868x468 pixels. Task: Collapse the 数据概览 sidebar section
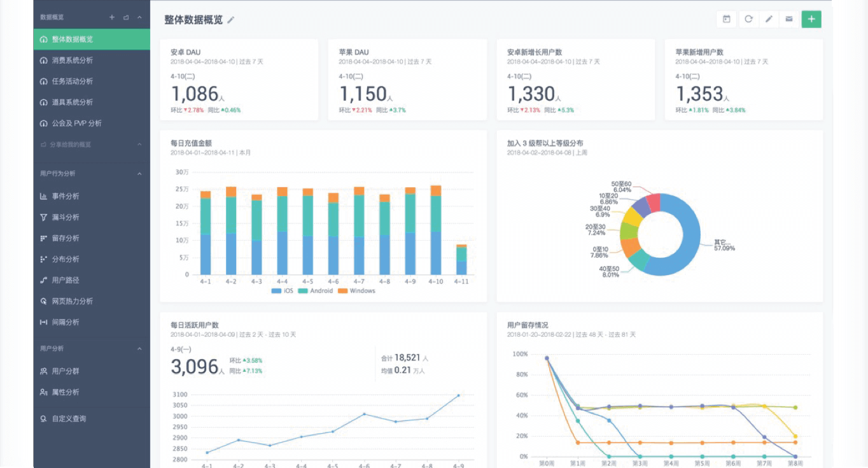tap(139, 17)
